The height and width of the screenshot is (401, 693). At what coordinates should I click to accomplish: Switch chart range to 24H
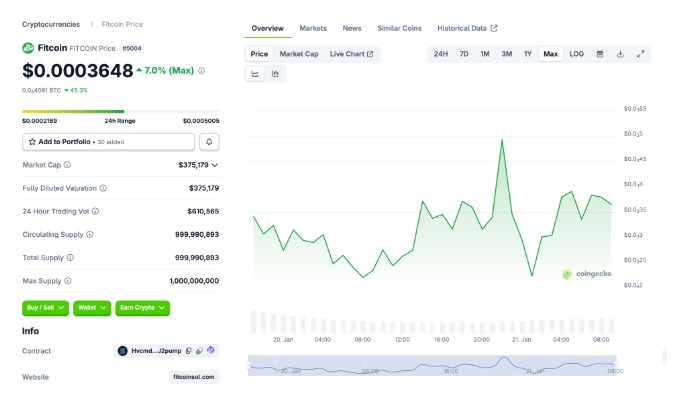[x=441, y=54]
